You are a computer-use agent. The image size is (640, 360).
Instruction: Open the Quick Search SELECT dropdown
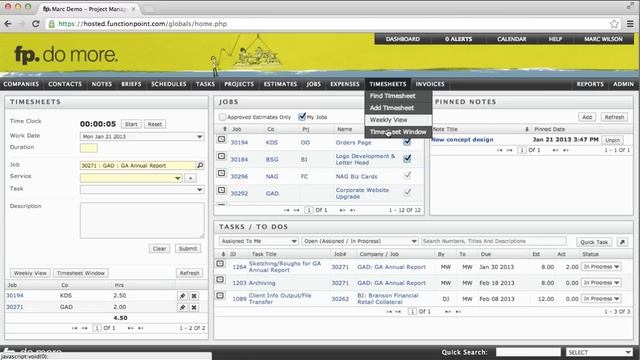(x=599, y=352)
